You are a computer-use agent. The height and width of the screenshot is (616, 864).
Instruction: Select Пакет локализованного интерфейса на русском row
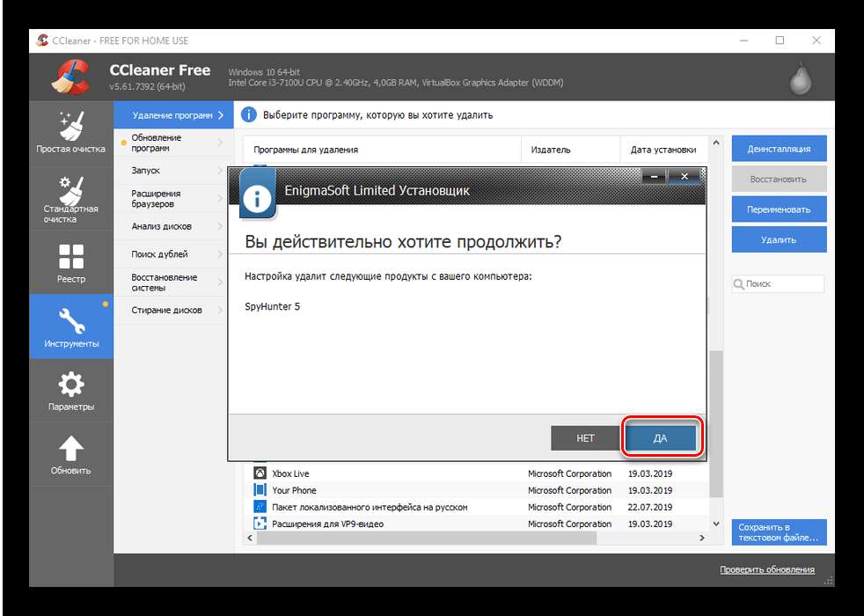point(370,507)
